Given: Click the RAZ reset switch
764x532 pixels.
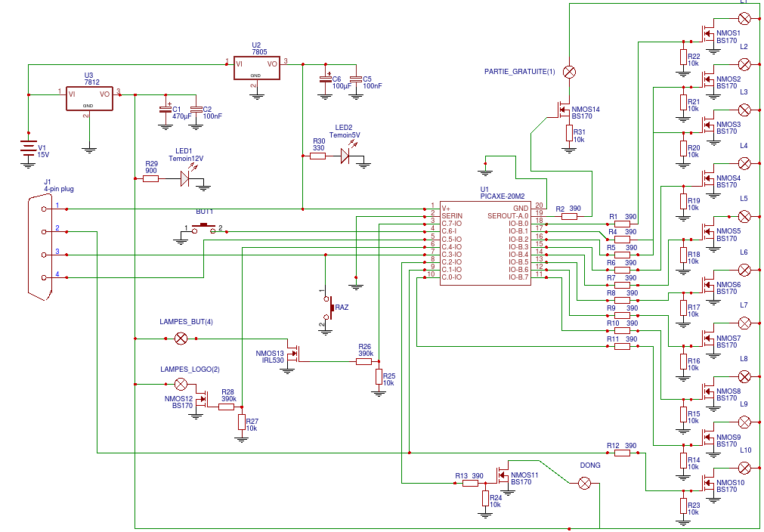Looking at the screenshot, I should coord(329,308).
